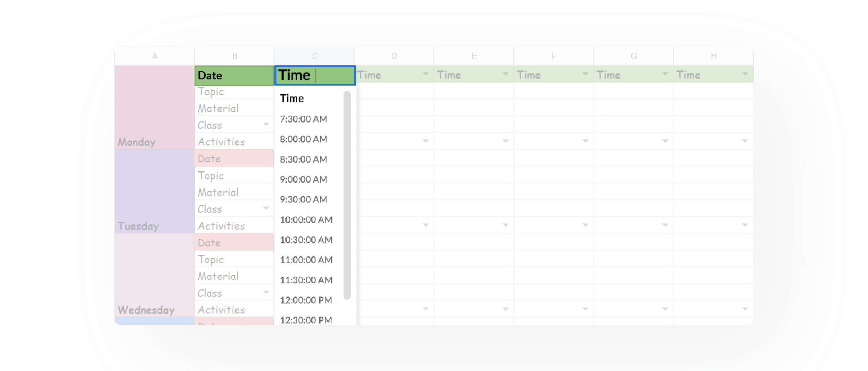Viewport: 868px width, 371px height.
Task: Select the 'Time' header option in list
Action: [292, 99]
